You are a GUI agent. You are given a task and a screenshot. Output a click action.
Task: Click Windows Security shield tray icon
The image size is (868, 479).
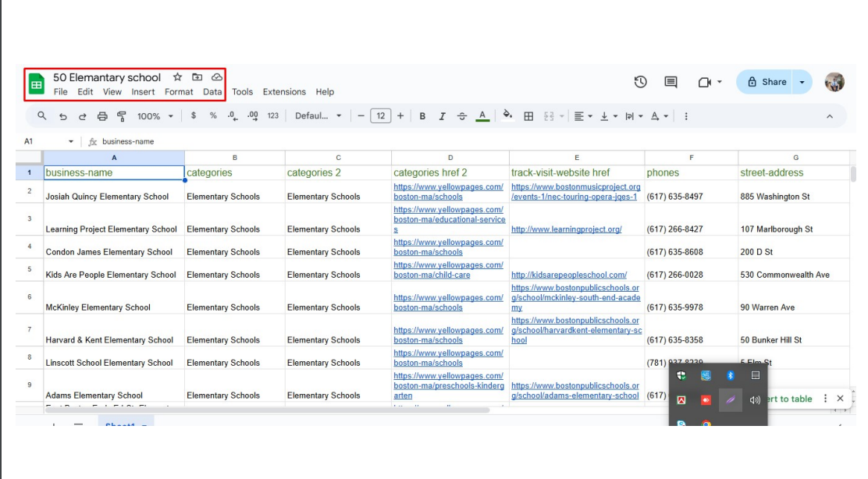[x=681, y=375]
